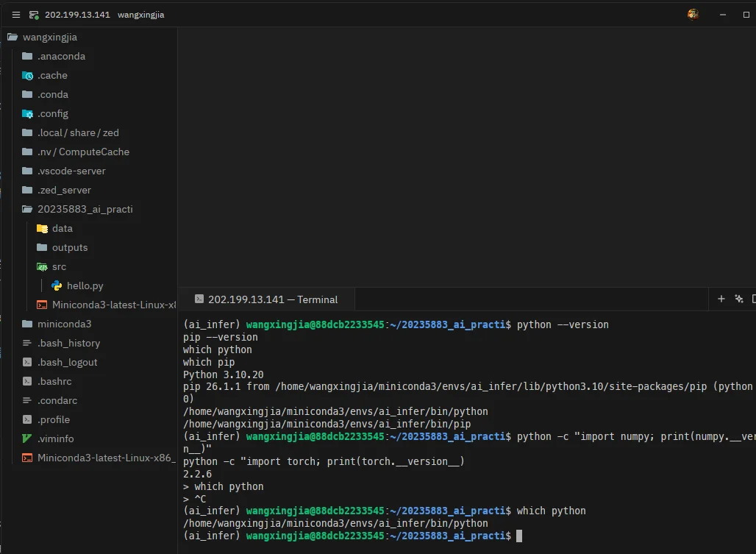Select the .viminfo file

click(55, 438)
